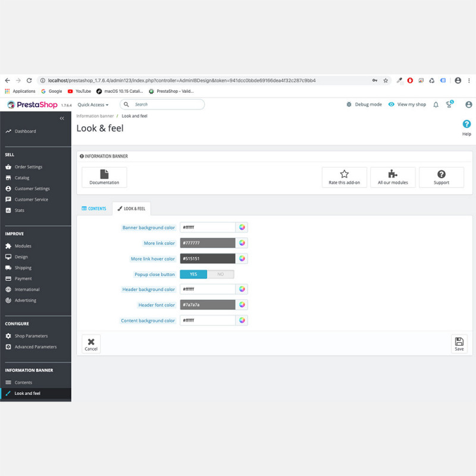This screenshot has height=476, width=476.
Task: Open the Opera extension icon in toolbar
Action: (x=410, y=80)
